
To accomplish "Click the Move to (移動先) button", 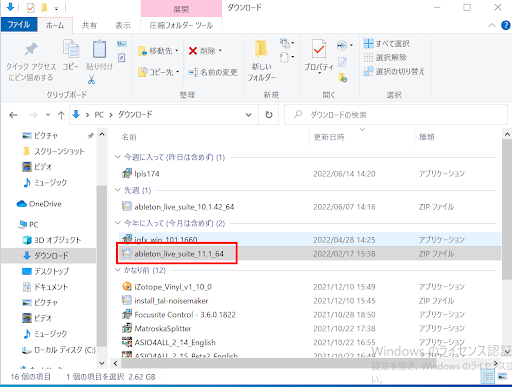I will coord(158,51).
